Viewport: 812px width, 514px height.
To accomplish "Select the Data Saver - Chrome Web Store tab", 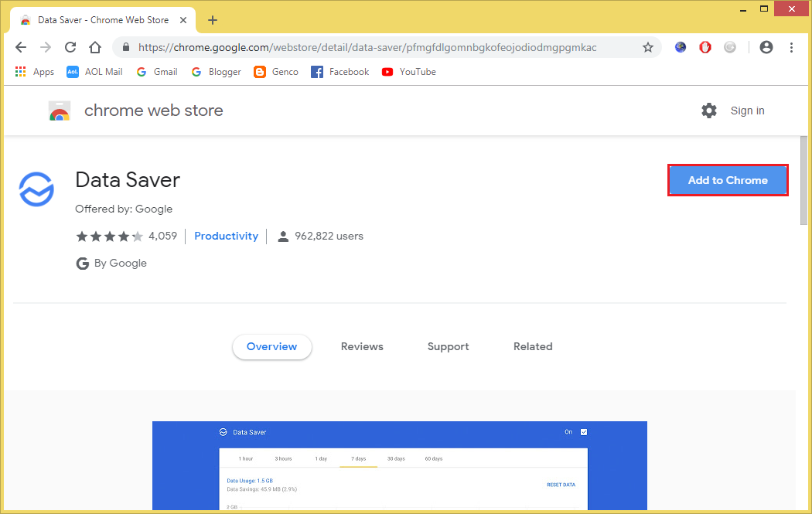I will (x=103, y=20).
